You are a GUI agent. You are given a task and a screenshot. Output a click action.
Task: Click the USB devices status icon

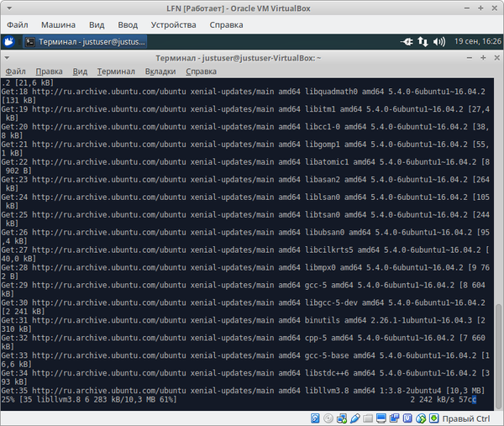point(354,418)
